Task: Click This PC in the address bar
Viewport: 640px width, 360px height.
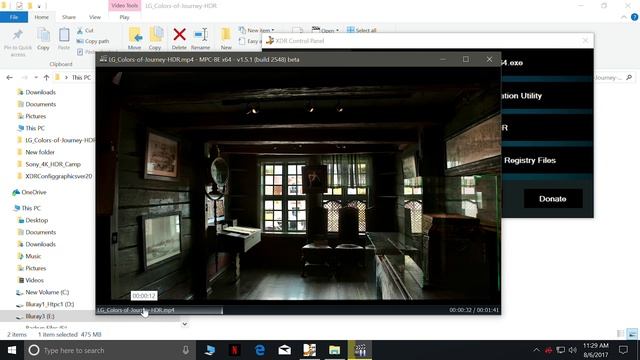Action: pyautogui.click(x=81, y=78)
